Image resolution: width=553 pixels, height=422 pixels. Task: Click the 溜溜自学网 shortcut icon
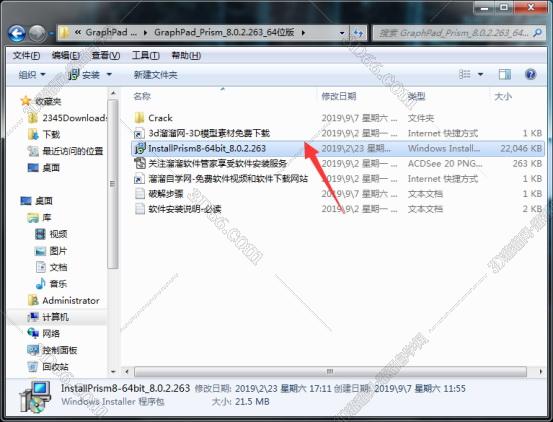140,179
